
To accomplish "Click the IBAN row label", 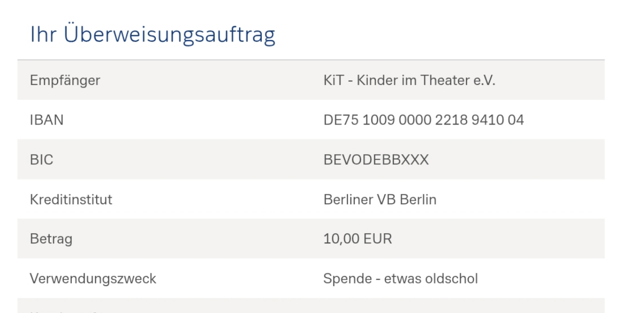I will point(46,120).
